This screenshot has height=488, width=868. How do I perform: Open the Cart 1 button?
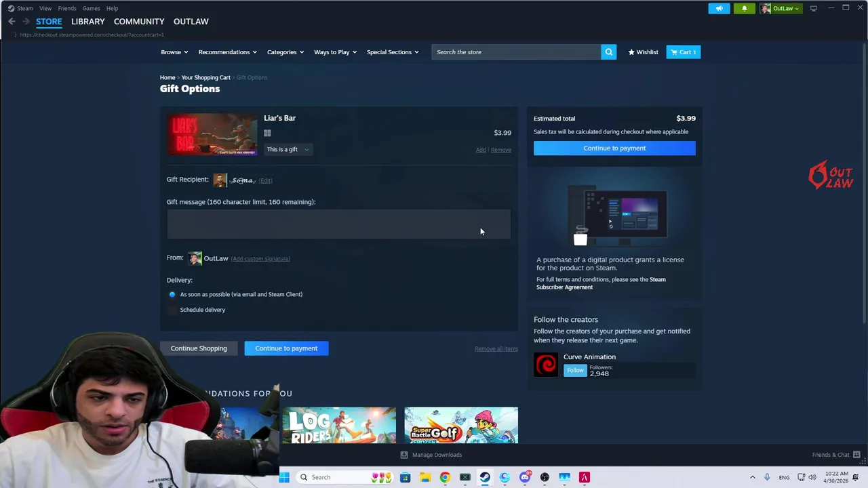click(683, 52)
